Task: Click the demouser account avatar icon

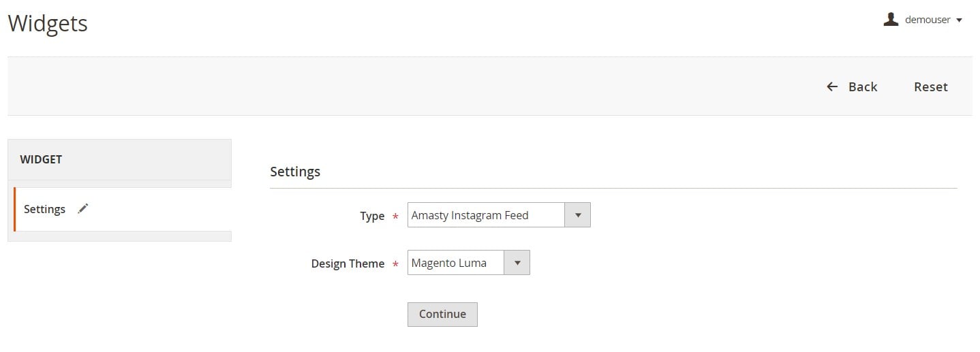Action: click(x=891, y=20)
